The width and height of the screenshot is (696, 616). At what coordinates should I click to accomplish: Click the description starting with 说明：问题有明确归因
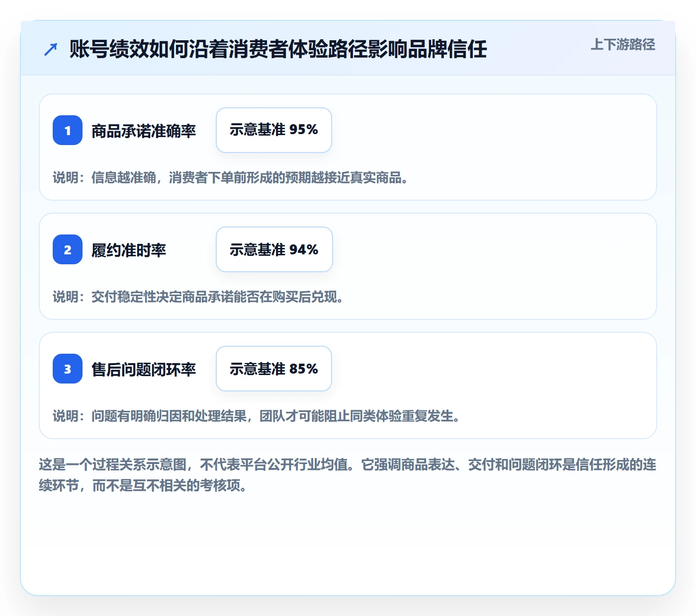[x=257, y=416]
